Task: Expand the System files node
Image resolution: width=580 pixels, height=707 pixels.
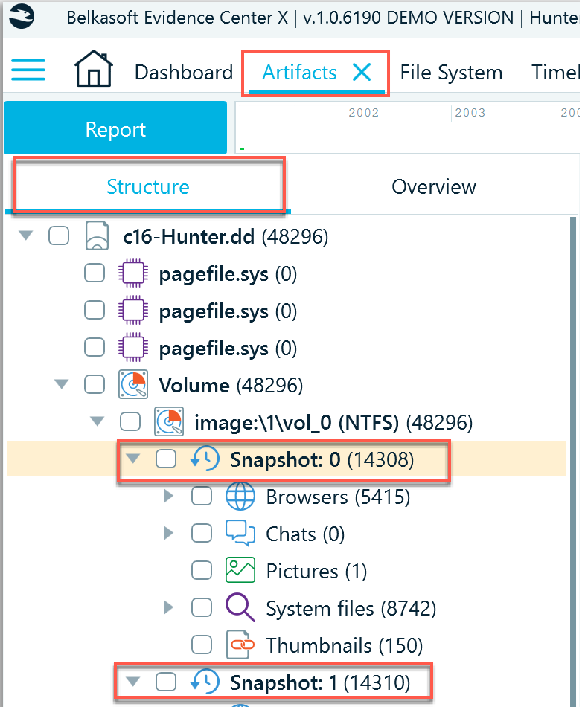Action: pyautogui.click(x=168, y=607)
